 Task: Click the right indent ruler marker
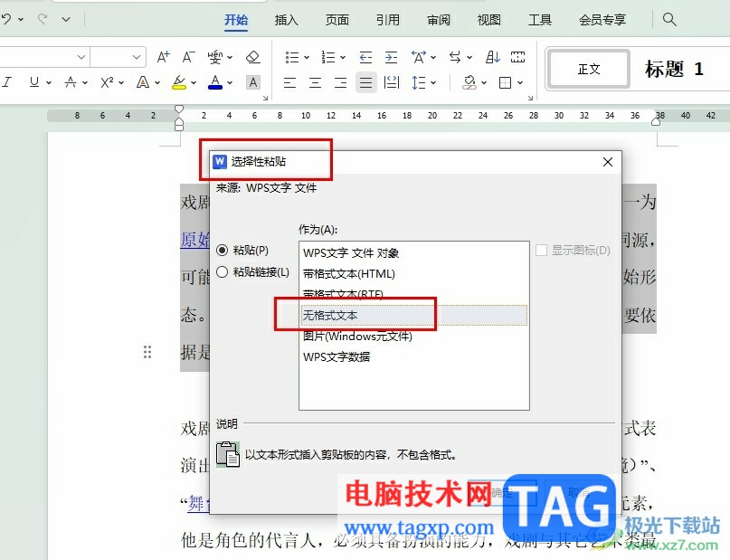pos(656,122)
